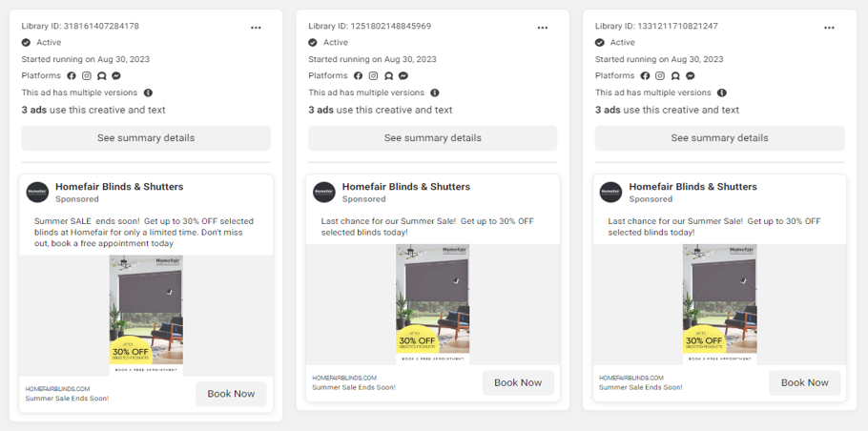Screen dimensions: 868x431
Task: Click '3 ads use this creative' in ad 318161407284178
Action: pyautogui.click(x=93, y=110)
